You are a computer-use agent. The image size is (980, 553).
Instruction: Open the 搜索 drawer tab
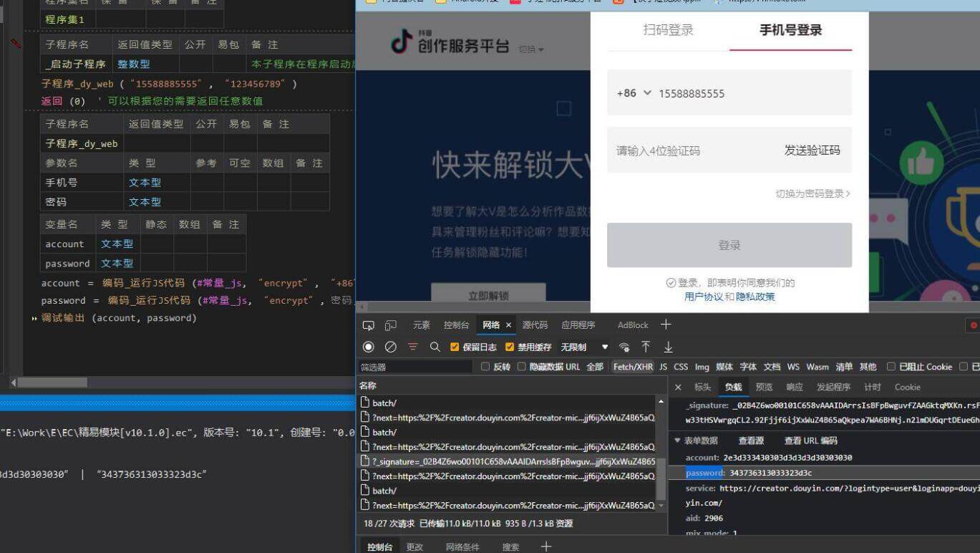[x=510, y=547]
